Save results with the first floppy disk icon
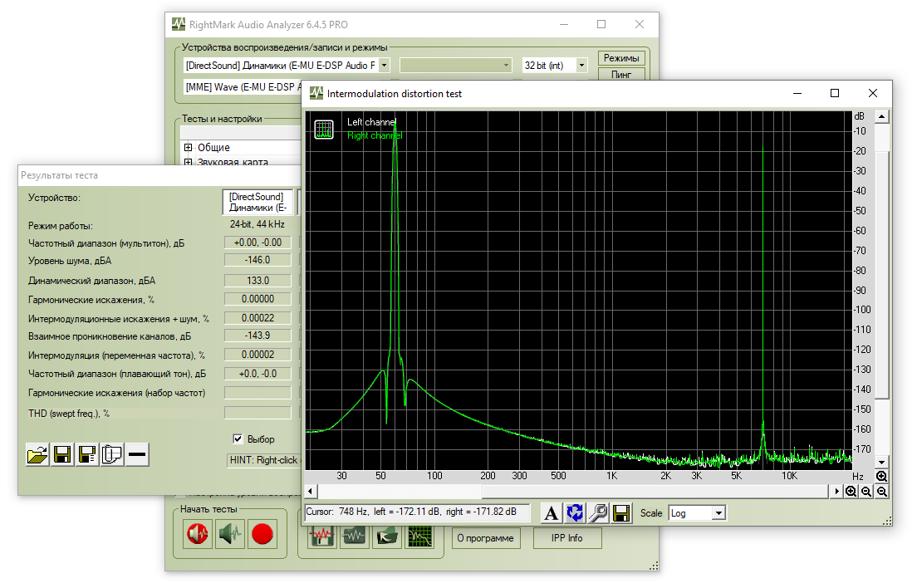 click(x=62, y=454)
